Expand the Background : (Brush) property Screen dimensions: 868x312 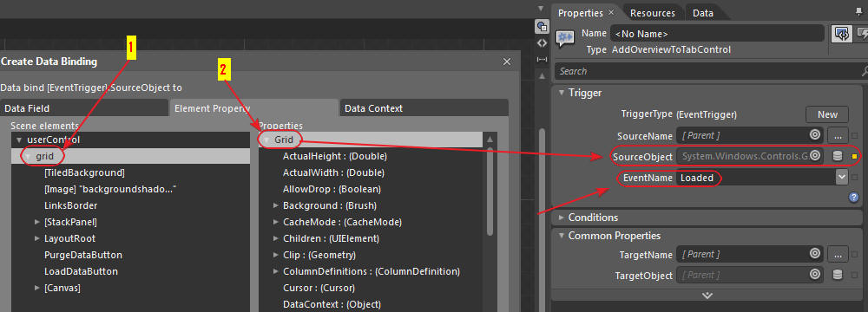click(276, 205)
